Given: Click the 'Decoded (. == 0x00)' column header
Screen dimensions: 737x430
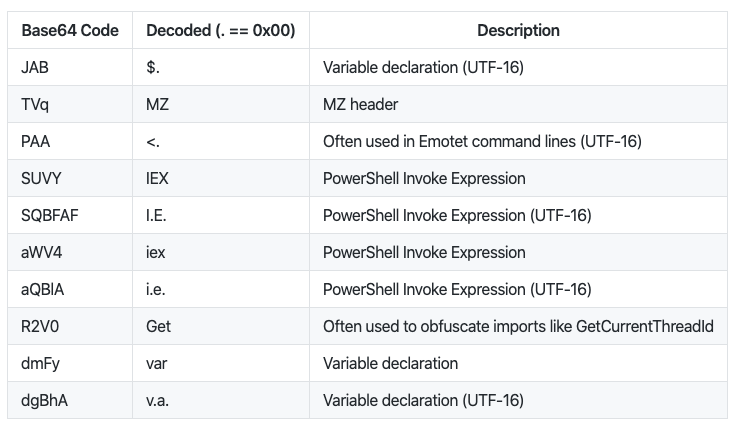Looking at the screenshot, I should point(220,31).
